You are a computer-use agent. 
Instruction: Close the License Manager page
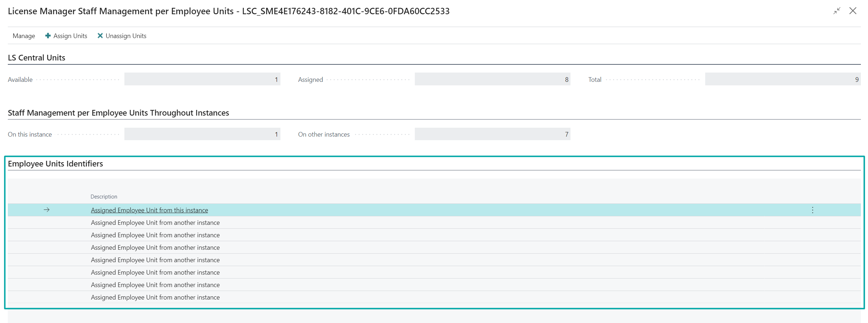tap(853, 11)
